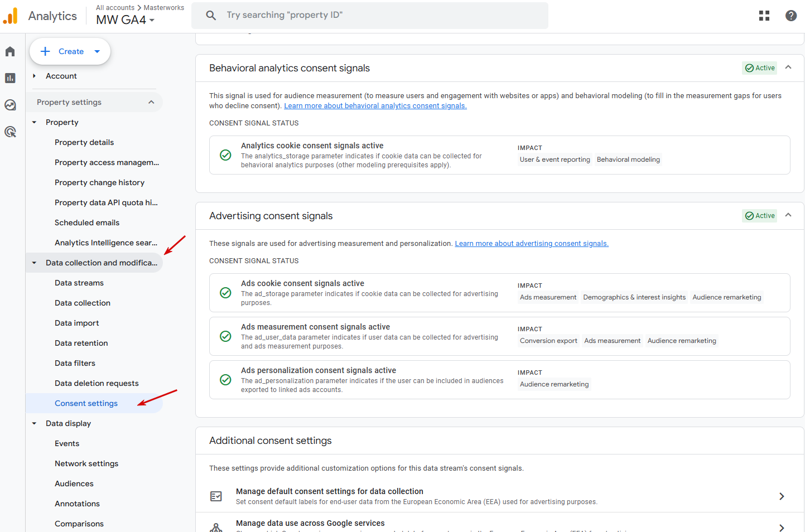Open the Advertising icon in left rail
This screenshot has width=805, height=532.
coord(10,132)
